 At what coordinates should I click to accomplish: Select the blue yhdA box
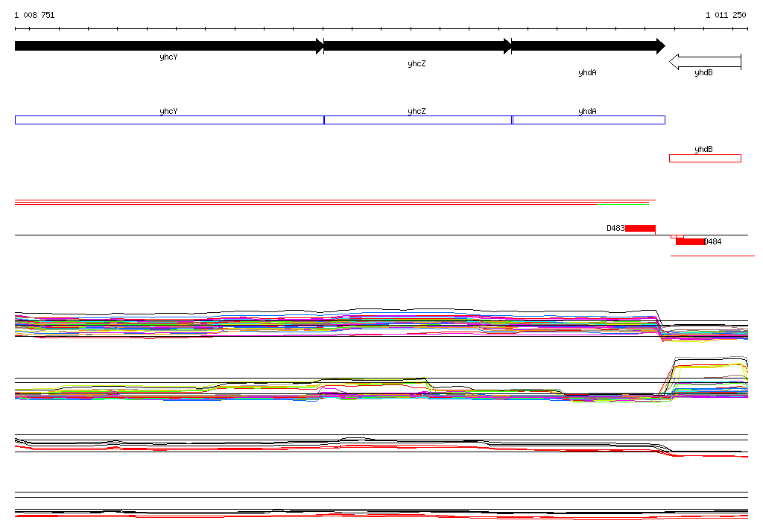coord(589,120)
